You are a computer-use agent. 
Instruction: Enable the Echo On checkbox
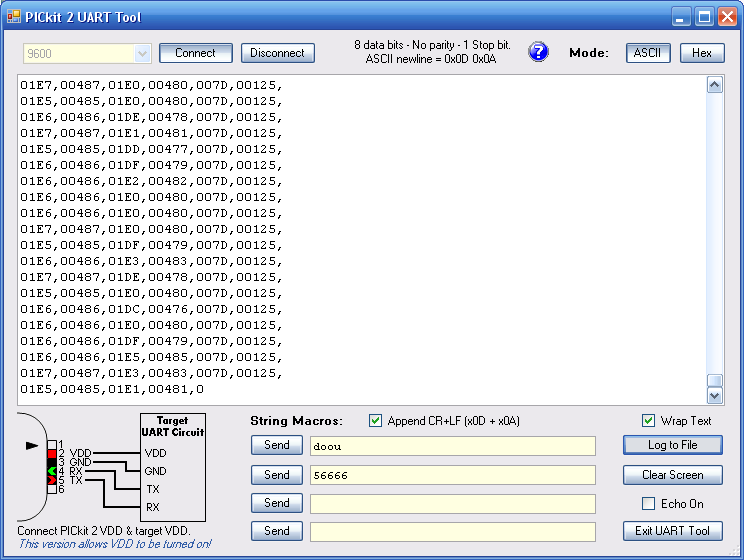pos(648,504)
